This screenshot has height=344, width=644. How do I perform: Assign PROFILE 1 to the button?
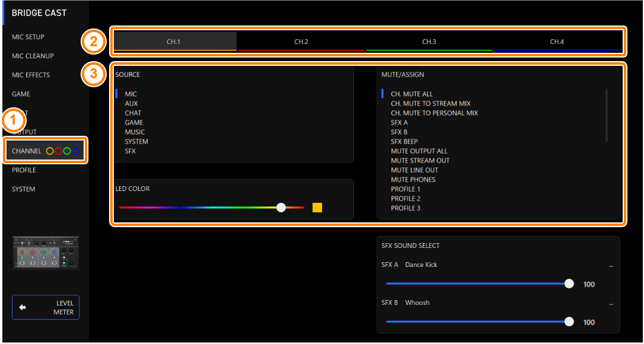coord(406,189)
